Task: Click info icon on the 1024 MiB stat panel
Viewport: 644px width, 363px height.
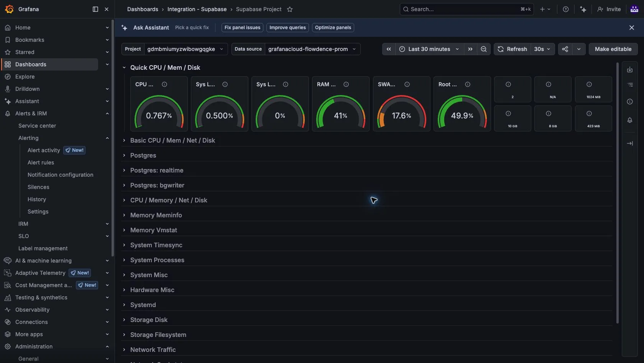Action: click(589, 84)
